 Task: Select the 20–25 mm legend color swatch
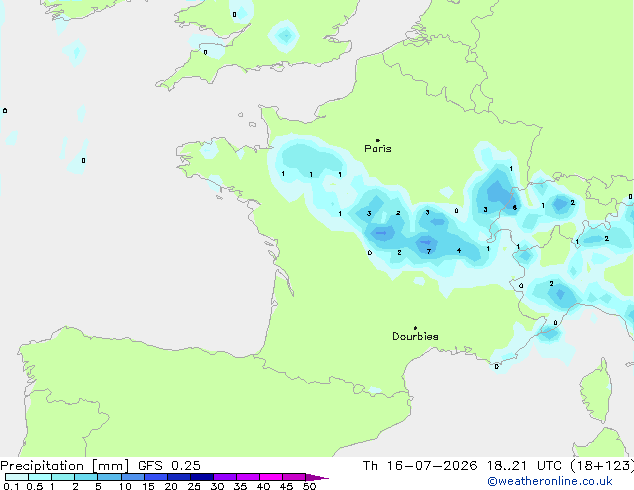(179, 477)
